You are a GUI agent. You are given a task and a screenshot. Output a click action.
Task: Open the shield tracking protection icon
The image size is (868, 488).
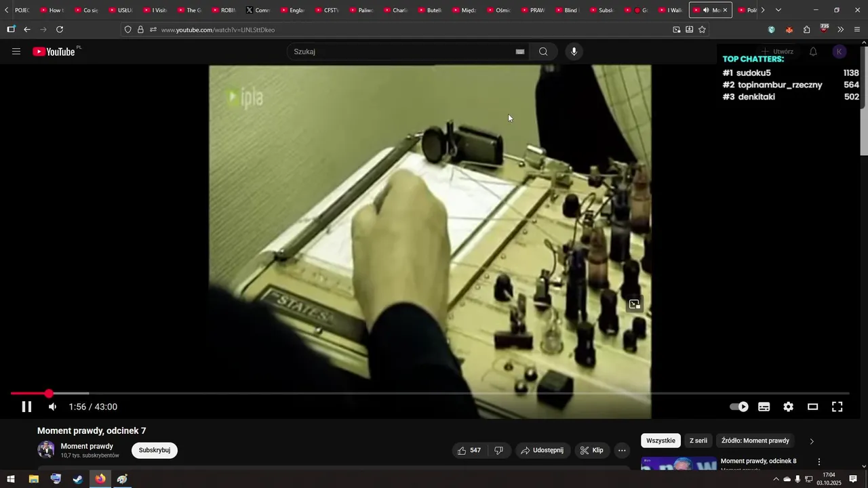click(127, 29)
